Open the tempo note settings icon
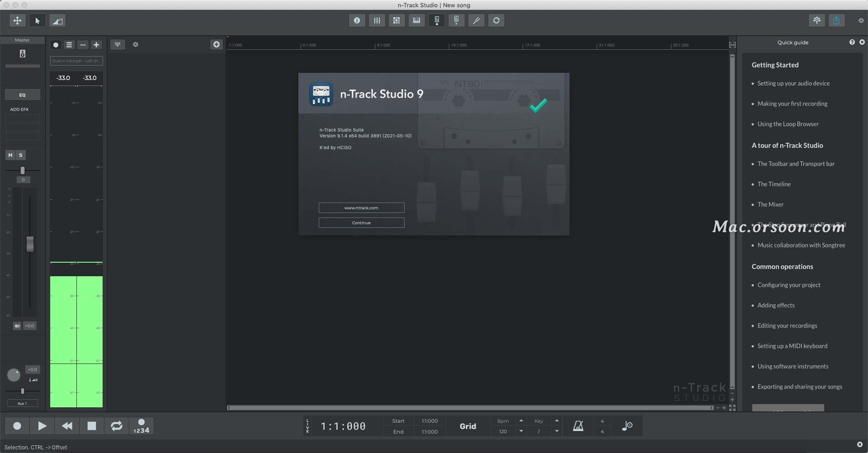The width and height of the screenshot is (868, 453). [627, 426]
